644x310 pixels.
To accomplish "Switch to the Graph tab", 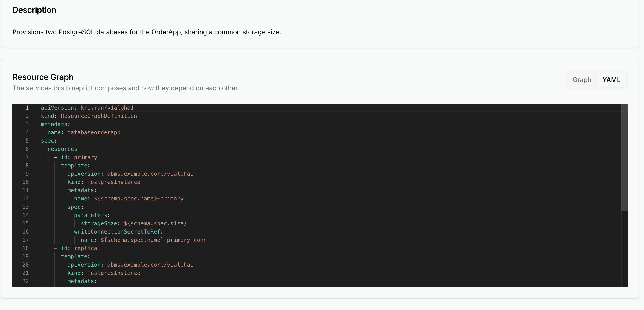I will 582,80.
